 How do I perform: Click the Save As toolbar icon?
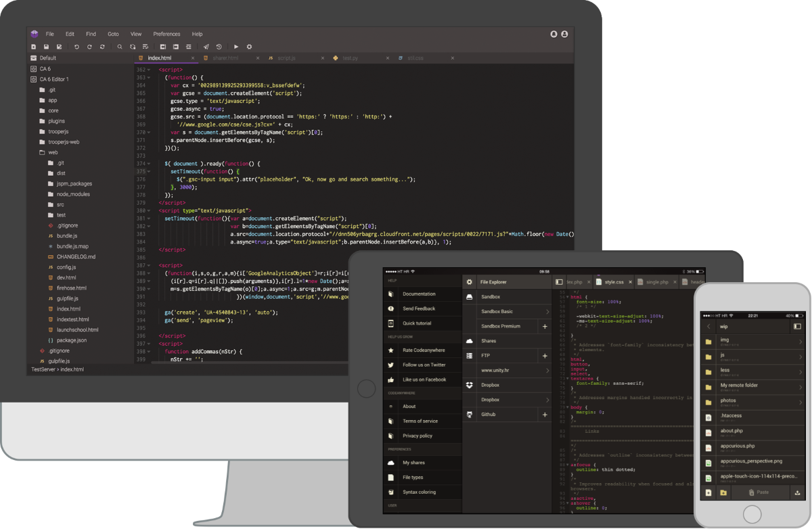point(60,47)
